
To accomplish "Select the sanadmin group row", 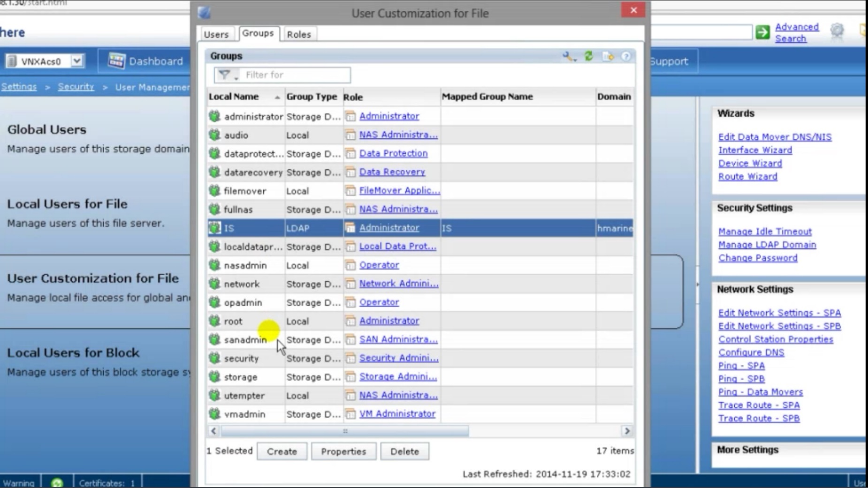I will [420, 339].
